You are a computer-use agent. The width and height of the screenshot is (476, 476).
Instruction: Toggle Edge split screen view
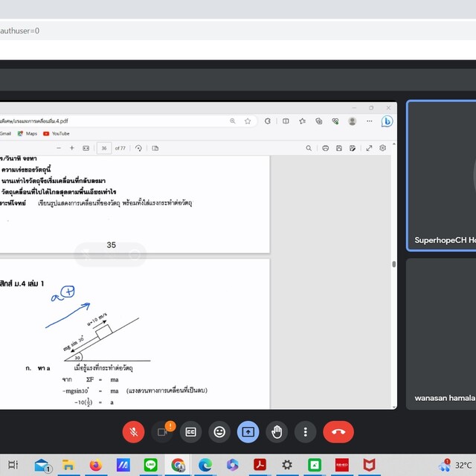point(286,121)
